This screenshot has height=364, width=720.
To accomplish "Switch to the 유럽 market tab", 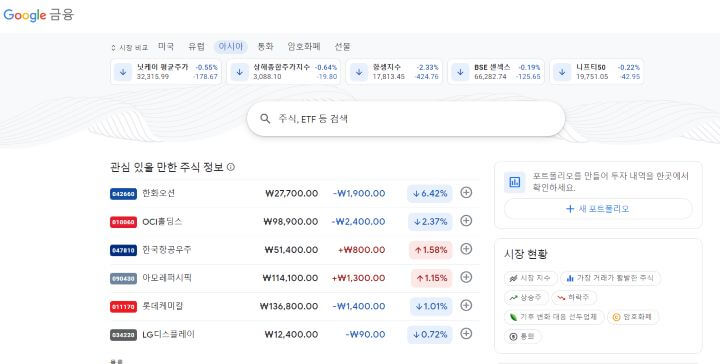I will click(196, 46).
